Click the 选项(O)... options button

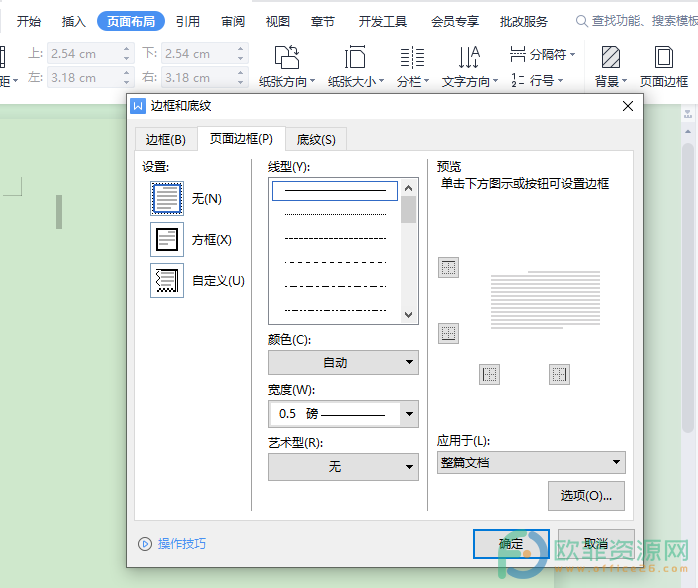586,496
